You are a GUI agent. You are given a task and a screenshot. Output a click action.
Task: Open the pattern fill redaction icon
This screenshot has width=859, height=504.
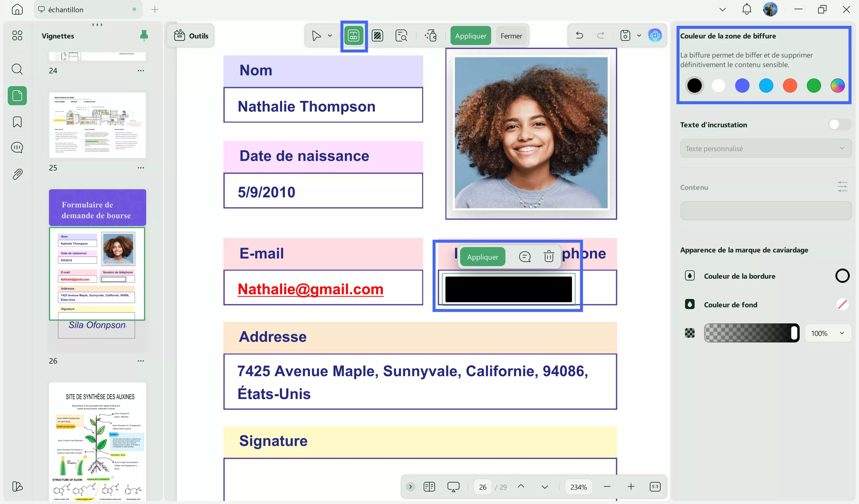378,35
